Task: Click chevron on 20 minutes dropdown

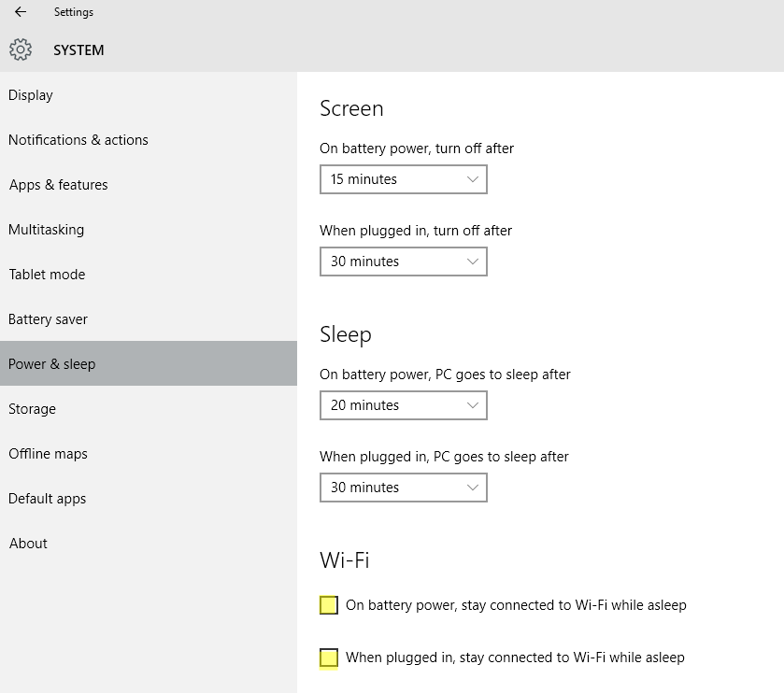Action: [473, 405]
